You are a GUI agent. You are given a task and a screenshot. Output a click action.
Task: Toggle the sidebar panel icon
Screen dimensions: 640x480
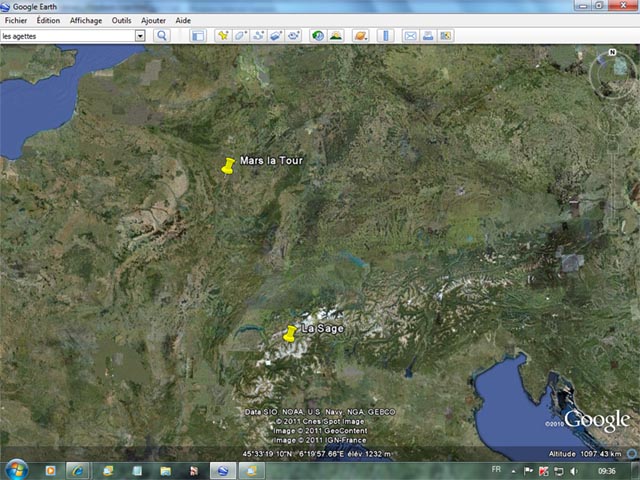click(x=198, y=36)
